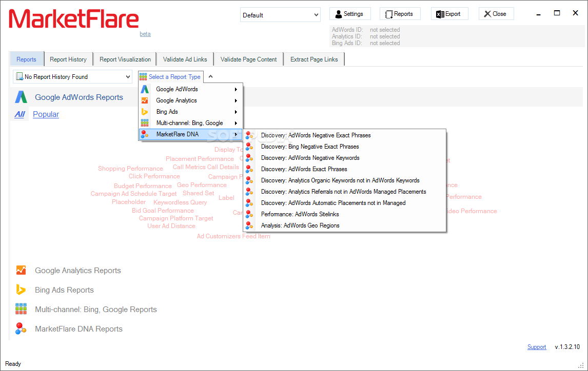Click the icon next to AdWords Negative Exact Phrases
Image resolution: width=588 pixels, height=371 pixels.
tap(249, 135)
